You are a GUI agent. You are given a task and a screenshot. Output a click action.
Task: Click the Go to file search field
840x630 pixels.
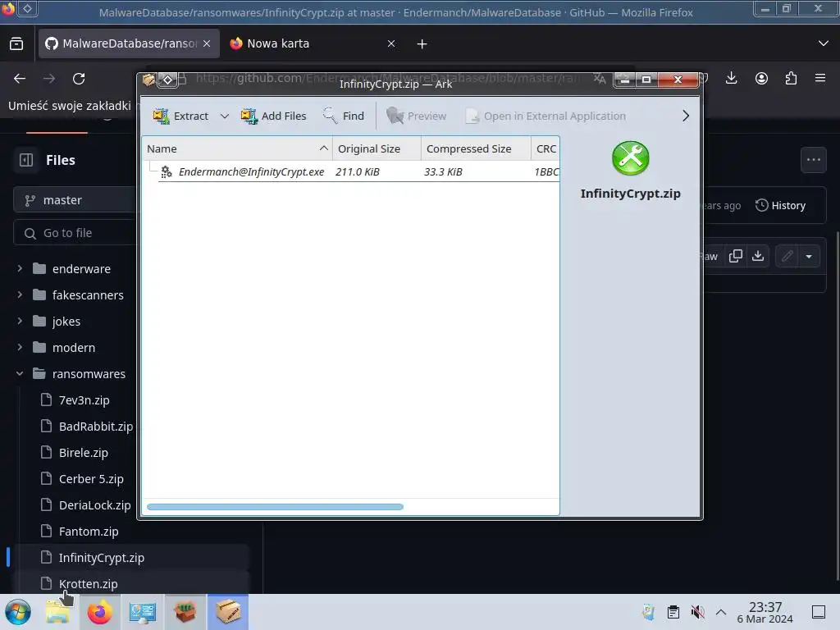(75, 233)
